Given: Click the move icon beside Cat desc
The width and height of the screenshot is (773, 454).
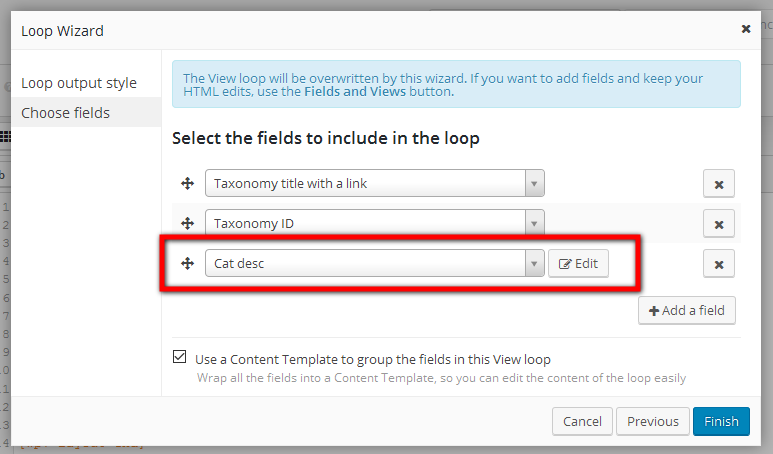Looking at the screenshot, I should [x=187, y=264].
